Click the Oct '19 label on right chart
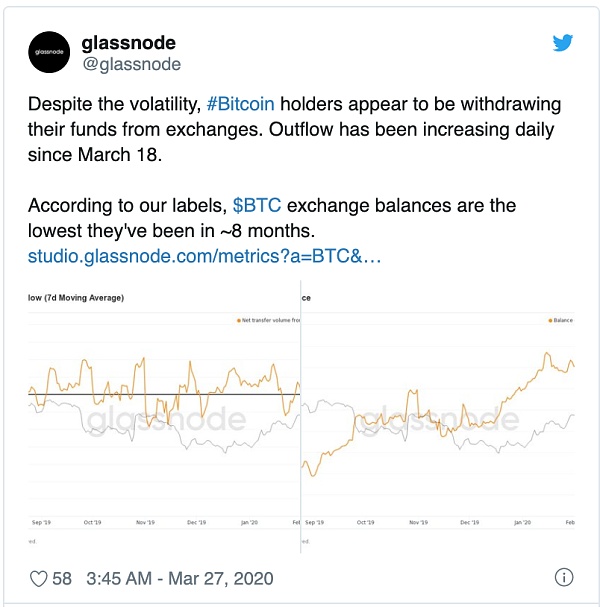The height and width of the screenshot is (607, 600). pos(365,523)
